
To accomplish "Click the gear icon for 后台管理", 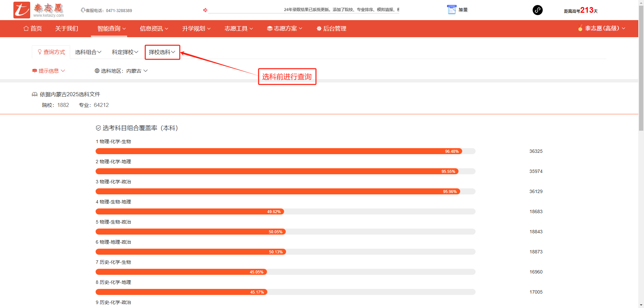I will point(319,28).
